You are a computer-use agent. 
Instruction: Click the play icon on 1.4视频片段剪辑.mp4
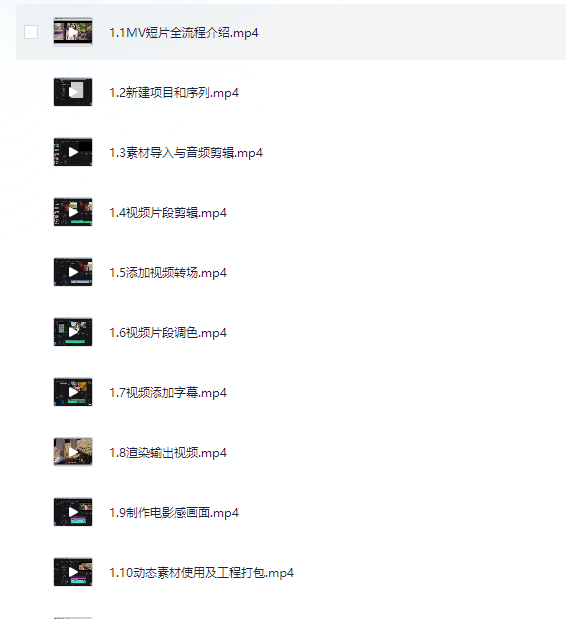pos(73,212)
